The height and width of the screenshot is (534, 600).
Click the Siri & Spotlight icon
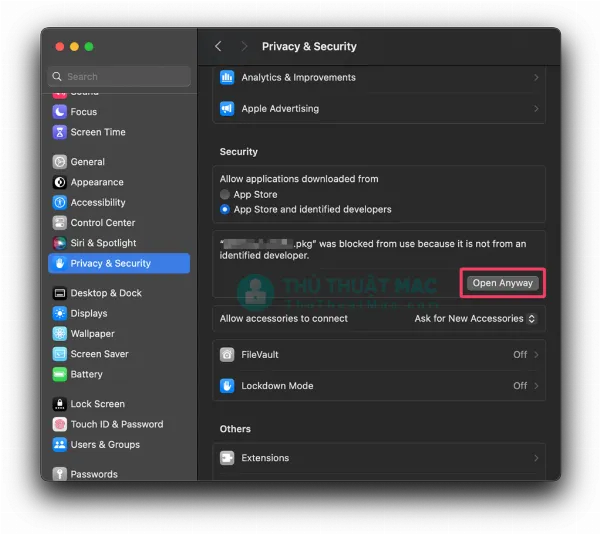(x=59, y=243)
